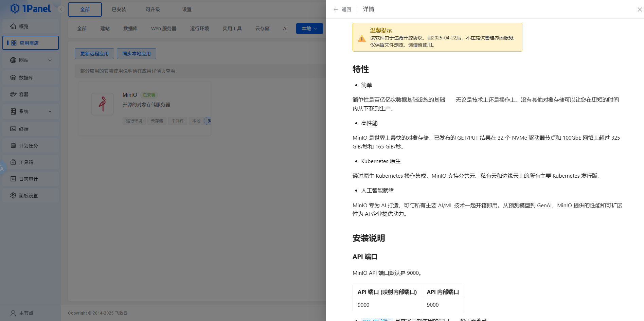Open the 计划任务 sidebar menu item
The image size is (644, 321).
31,145
